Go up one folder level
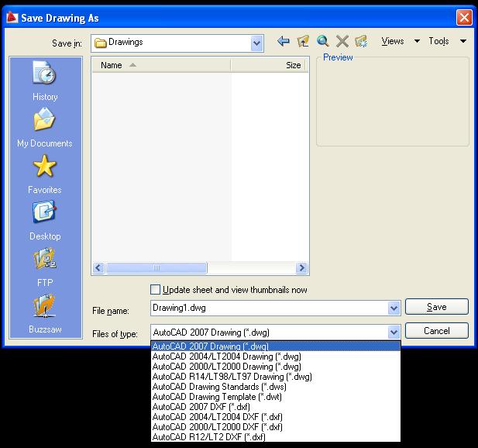 pos(303,41)
